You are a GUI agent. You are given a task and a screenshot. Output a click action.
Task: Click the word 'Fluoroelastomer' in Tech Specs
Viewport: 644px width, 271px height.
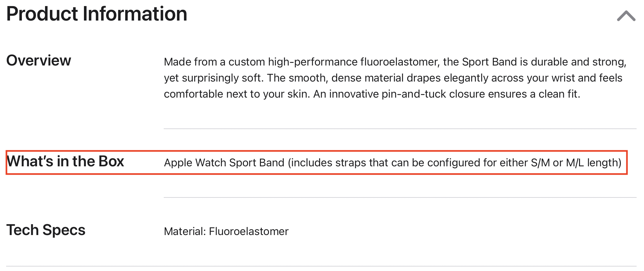click(249, 231)
